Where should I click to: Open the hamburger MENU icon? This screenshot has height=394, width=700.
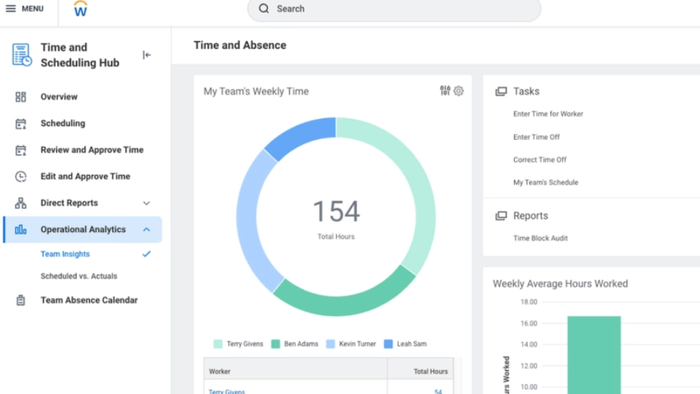click(10, 8)
